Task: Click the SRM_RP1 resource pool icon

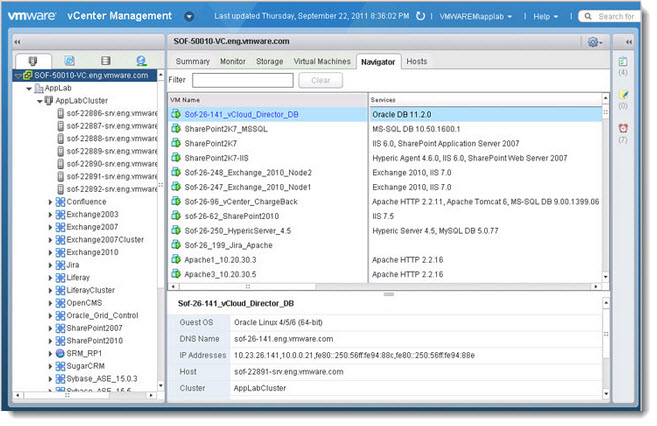Action: (x=60, y=353)
